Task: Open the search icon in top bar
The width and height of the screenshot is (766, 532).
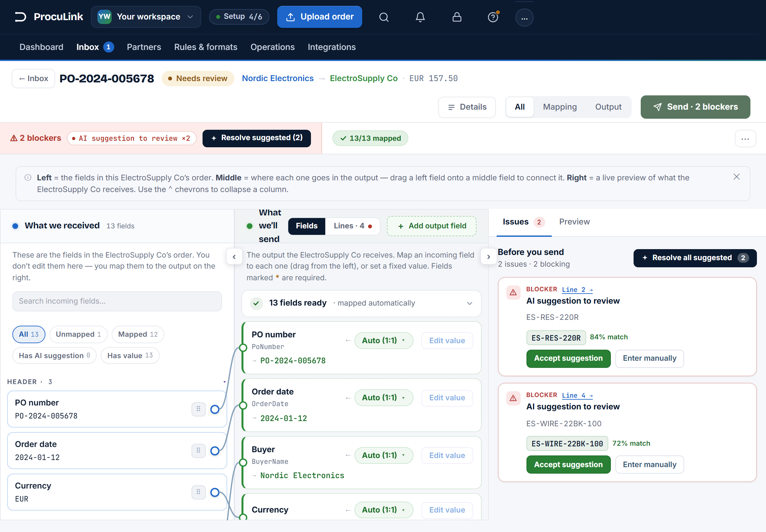Action: 384,17
